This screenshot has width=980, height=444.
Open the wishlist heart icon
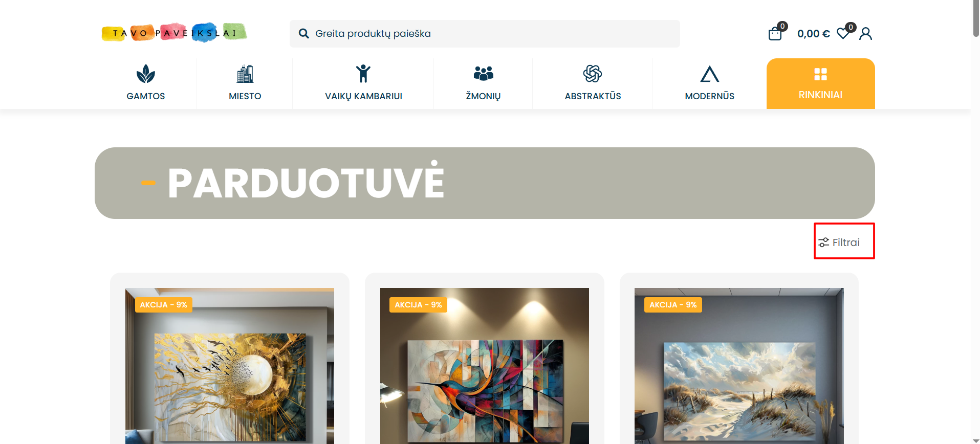843,34
